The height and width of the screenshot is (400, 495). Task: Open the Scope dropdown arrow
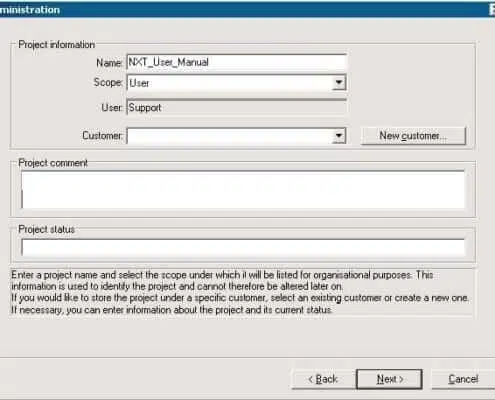pyautogui.click(x=339, y=83)
